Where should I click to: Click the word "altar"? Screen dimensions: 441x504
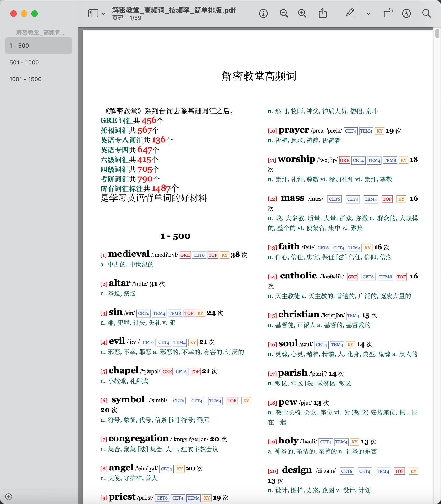119,283
